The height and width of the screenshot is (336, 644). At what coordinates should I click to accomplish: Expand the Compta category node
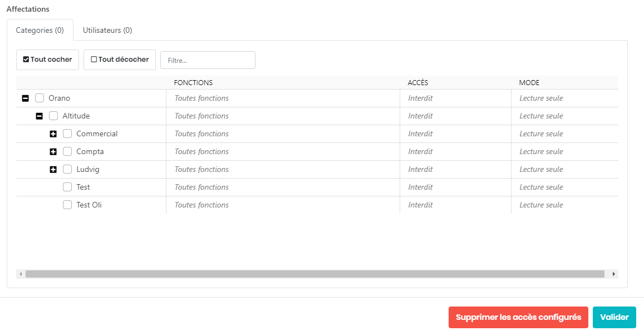[x=53, y=152]
